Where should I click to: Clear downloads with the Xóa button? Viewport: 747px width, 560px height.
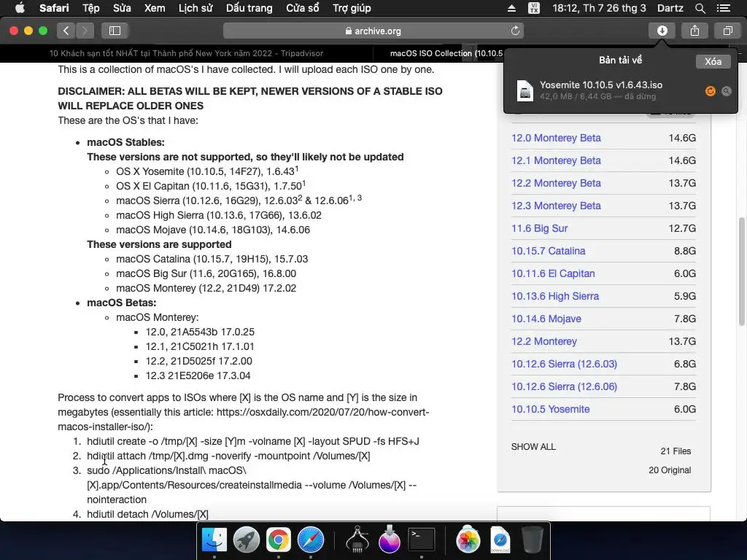(x=713, y=61)
